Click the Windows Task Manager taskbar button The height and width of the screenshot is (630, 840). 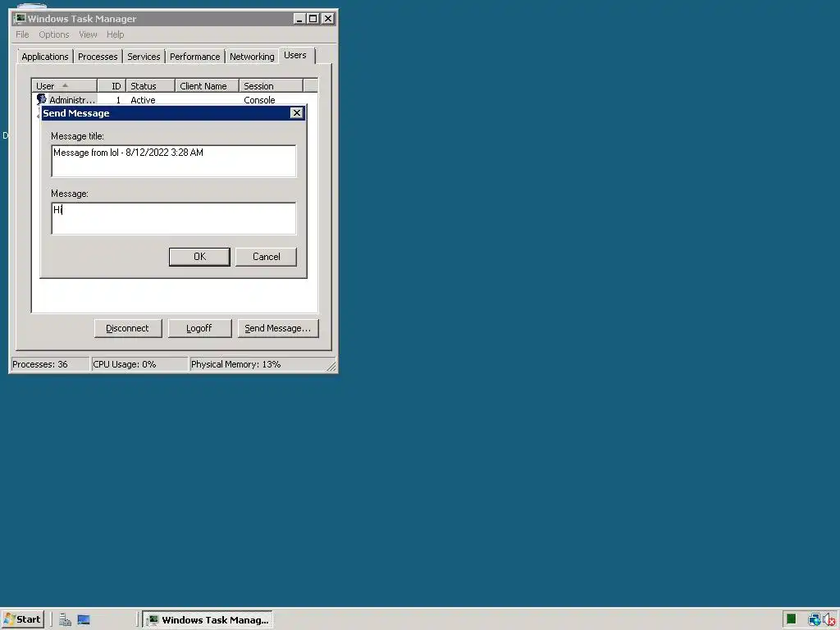pyautogui.click(x=208, y=620)
